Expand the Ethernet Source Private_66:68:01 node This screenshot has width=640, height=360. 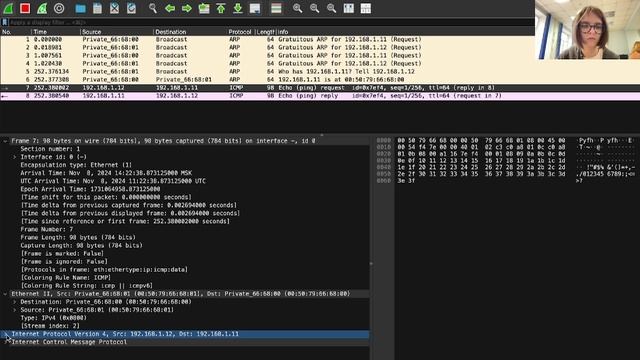[x=15, y=310]
